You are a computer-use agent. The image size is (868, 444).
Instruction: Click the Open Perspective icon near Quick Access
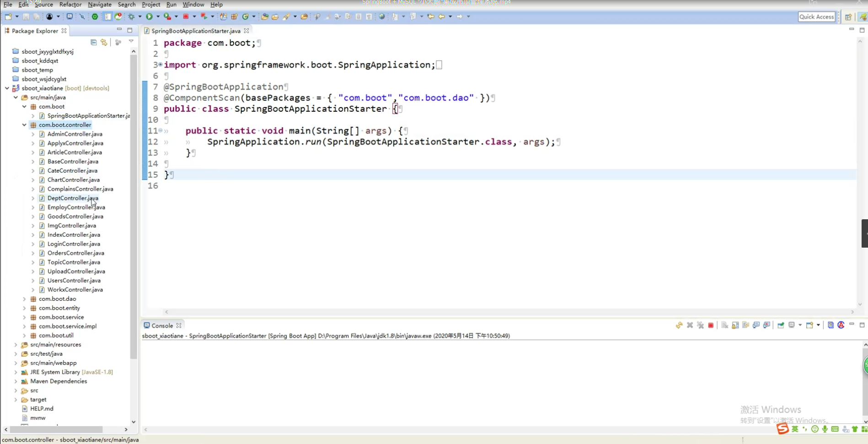pos(848,17)
